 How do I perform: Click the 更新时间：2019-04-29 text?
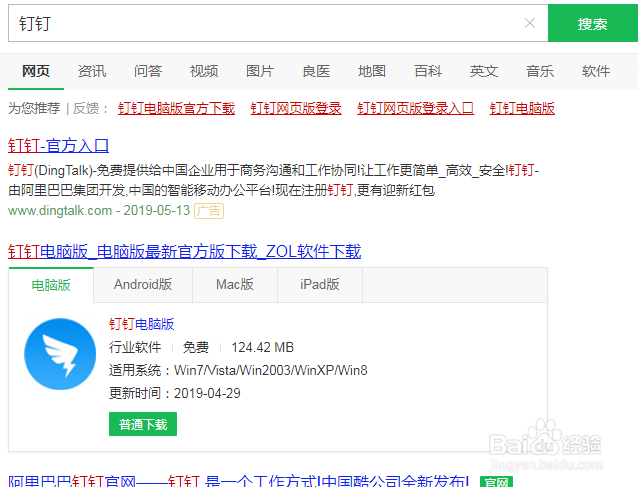(x=175, y=393)
